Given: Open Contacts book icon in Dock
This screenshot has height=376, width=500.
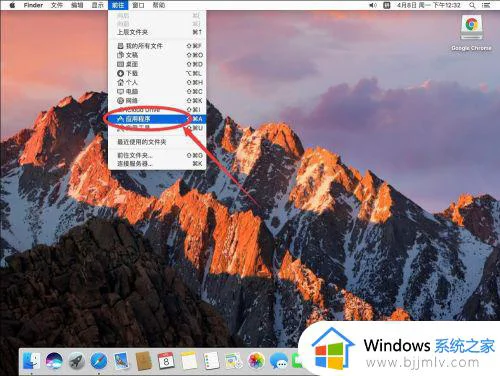Looking at the screenshot, I should [144, 361].
